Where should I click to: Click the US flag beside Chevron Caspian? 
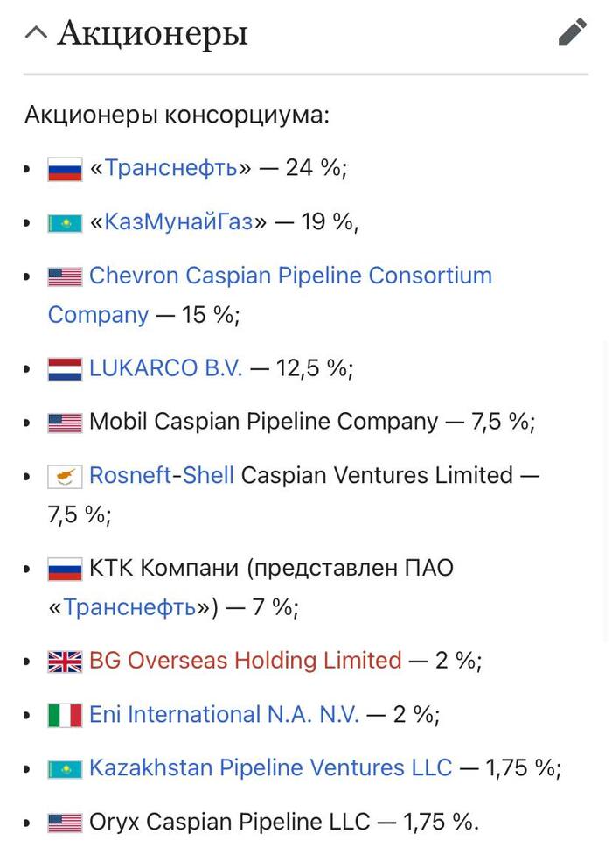pyautogui.click(x=65, y=277)
